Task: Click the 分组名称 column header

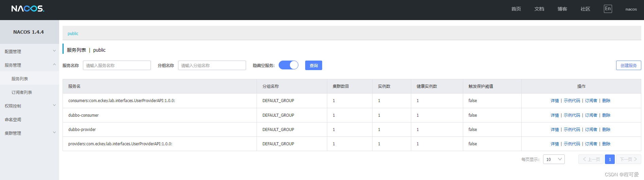Action: 292,86
